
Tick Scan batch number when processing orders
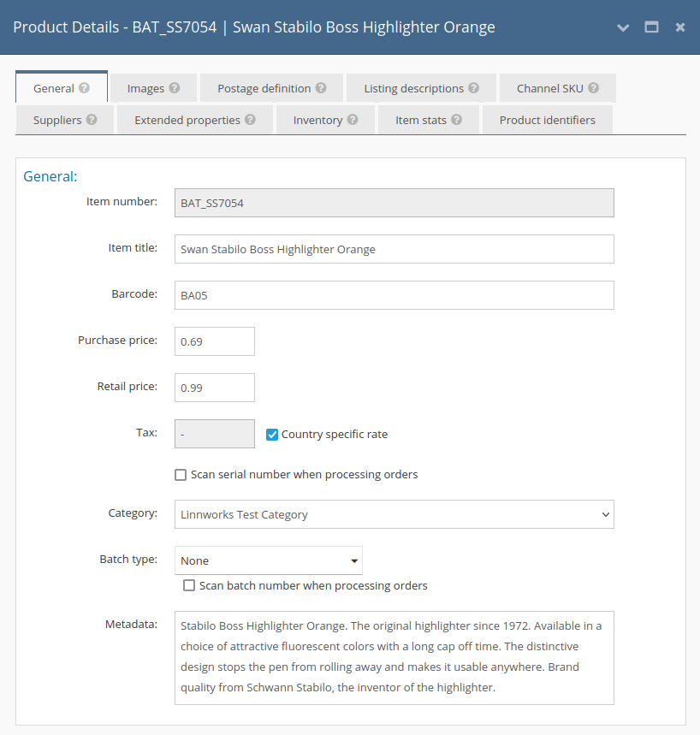(189, 586)
